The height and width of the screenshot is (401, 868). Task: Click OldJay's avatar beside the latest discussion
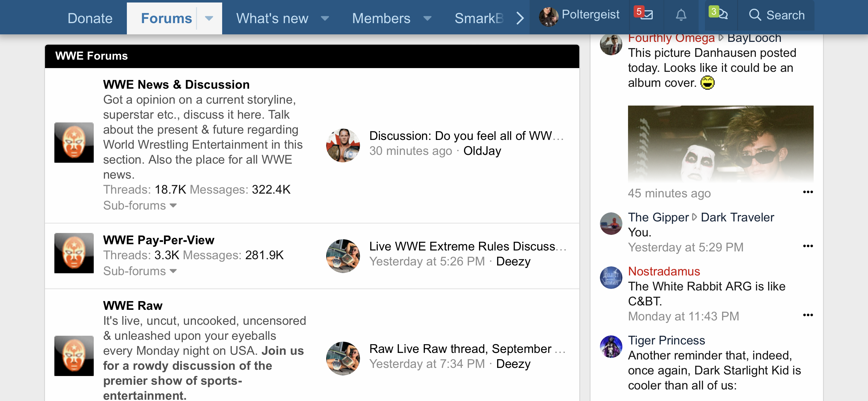click(x=343, y=145)
